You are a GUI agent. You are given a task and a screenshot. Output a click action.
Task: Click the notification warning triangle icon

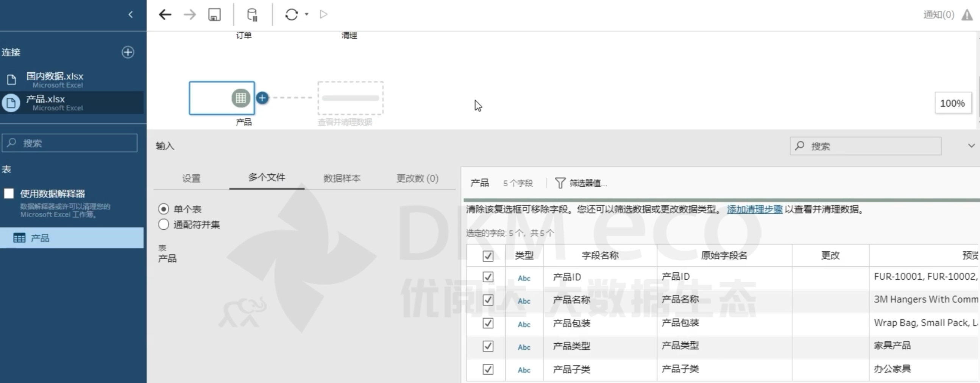pyautogui.click(x=967, y=15)
